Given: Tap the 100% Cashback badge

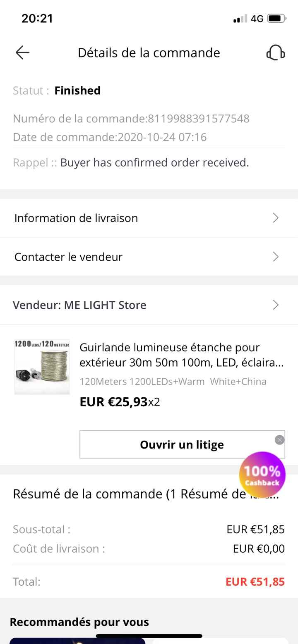Looking at the screenshot, I should point(262,474).
